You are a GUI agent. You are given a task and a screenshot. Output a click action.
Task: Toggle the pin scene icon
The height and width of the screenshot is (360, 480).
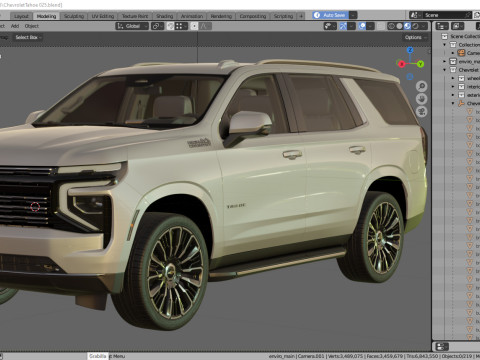point(468,15)
